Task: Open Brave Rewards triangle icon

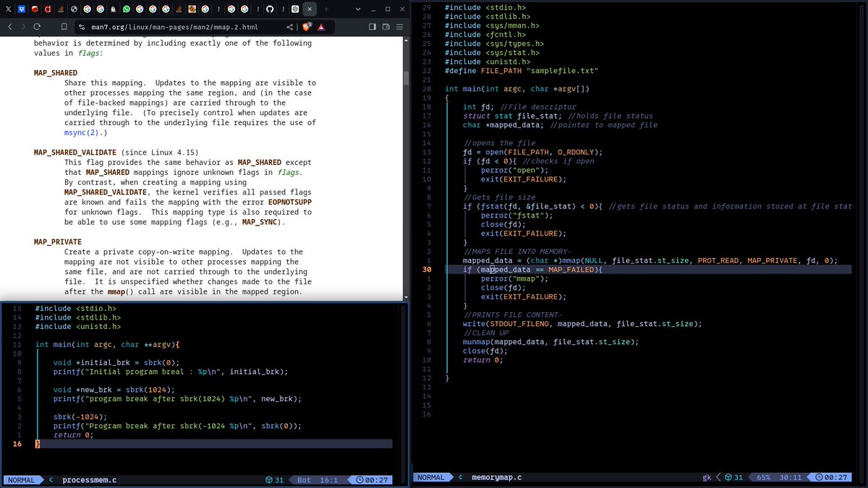Action: (320, 27)
